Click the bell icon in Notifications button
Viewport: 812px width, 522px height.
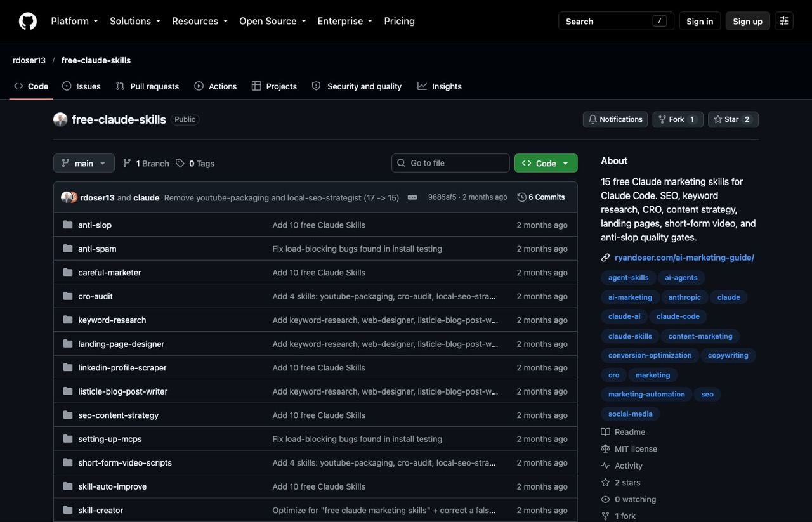[593, 119]
